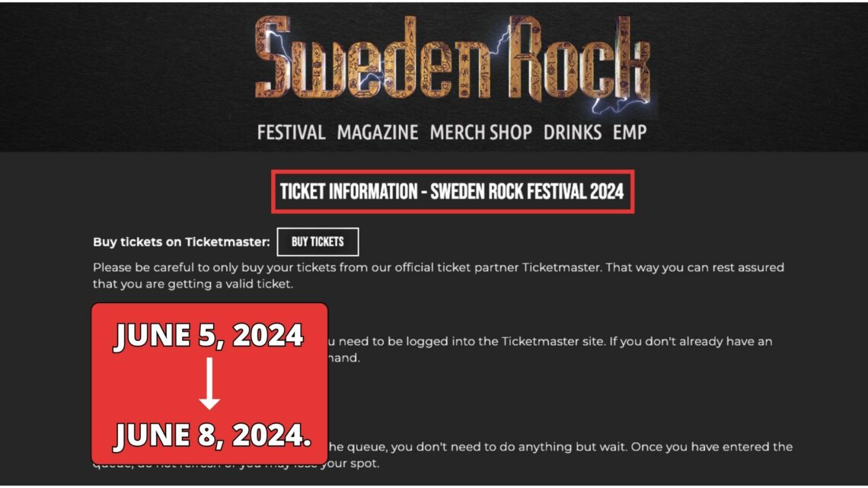Click the JUNE 5, 2024 date label
This screenshot has height=488, width=868.
[x=208, y=334]
